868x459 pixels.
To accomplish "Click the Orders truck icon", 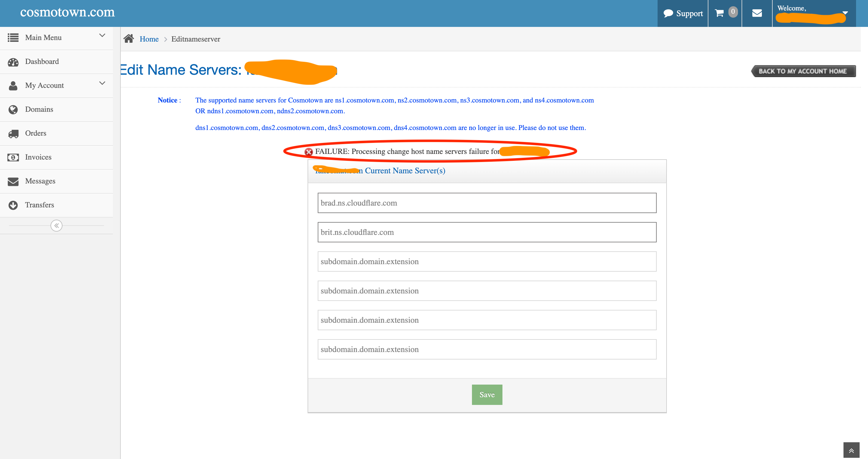I will pos(13,134).
